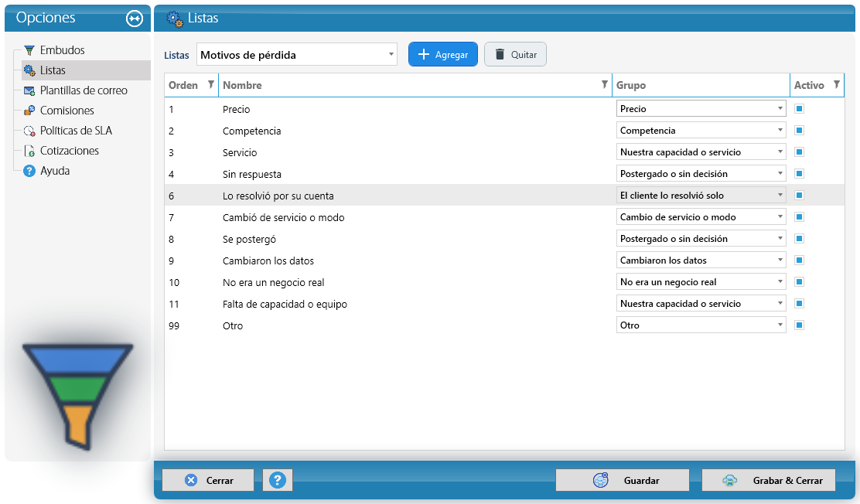Image resolution: width=860 pixels, height=504 pixels.
Task: Open the Listas dropdown showing Motivos de pérdida
Action: pyautogui.click(x=297, y=55)
